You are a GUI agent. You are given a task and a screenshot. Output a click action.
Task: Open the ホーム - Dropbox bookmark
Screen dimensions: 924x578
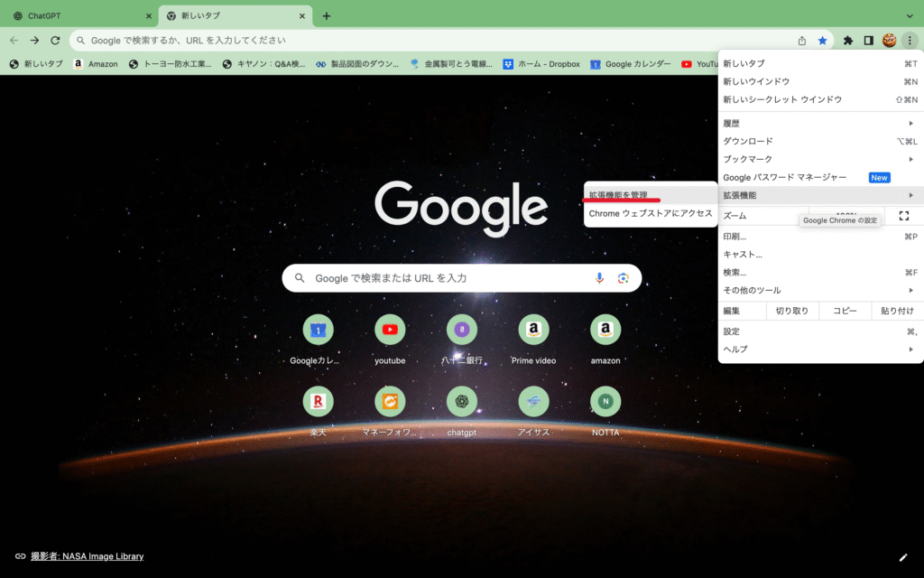(x=541, y=64)
